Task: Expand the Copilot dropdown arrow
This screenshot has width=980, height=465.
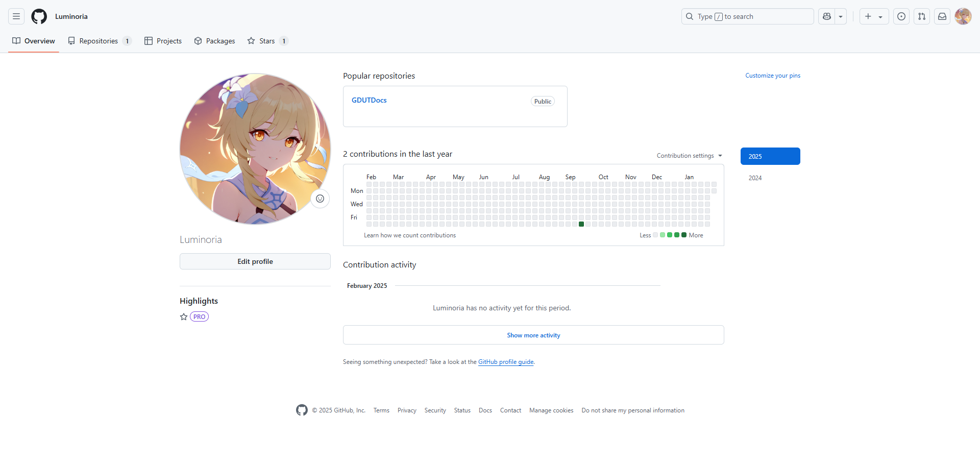Action: click(841, 16)
